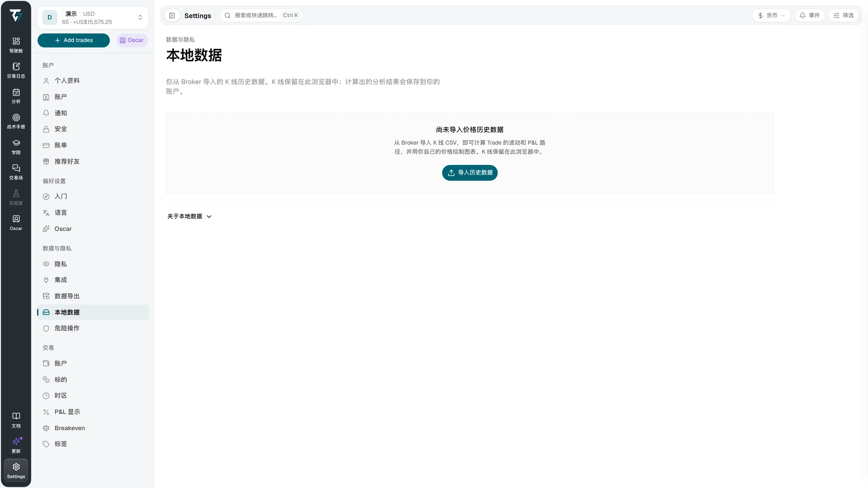Open the 实验室 lab icon
The height and width of the screenshot is (488, 868).
[16, 197]
